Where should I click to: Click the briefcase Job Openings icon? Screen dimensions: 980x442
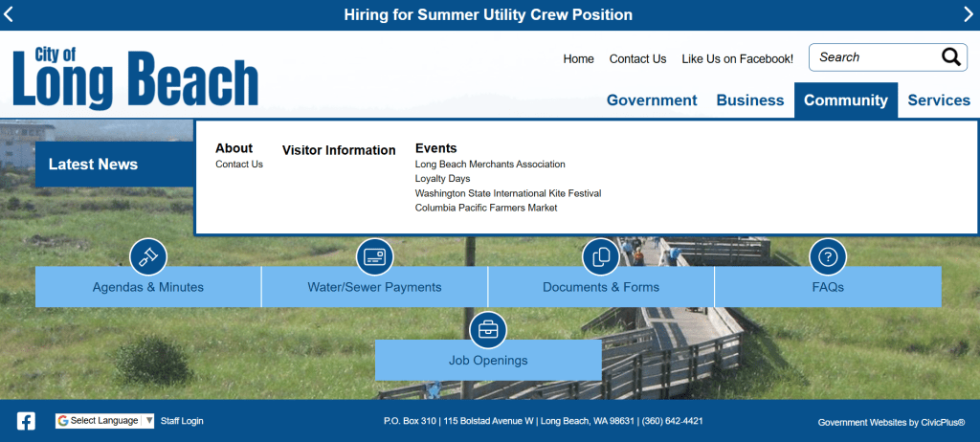tap(488, 330)
